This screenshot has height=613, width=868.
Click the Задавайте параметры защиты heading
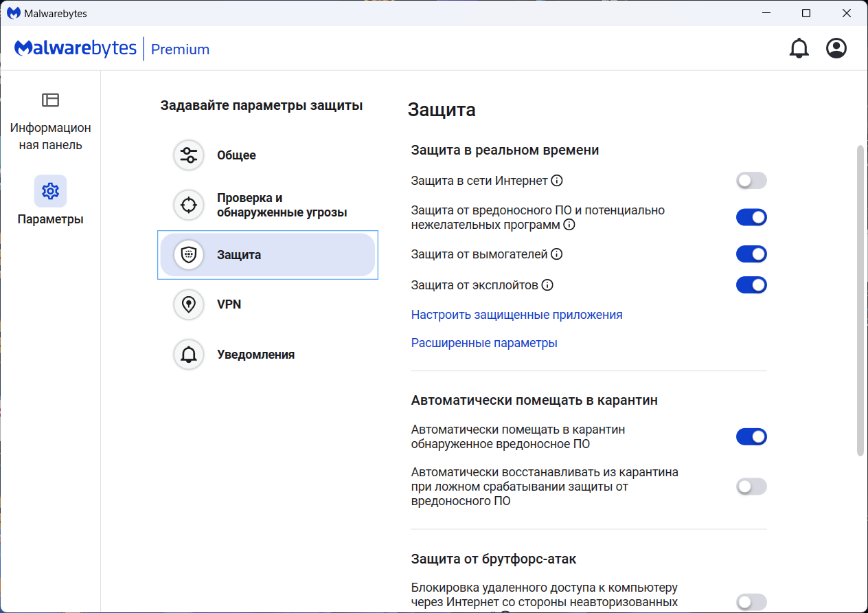[262, 106]
